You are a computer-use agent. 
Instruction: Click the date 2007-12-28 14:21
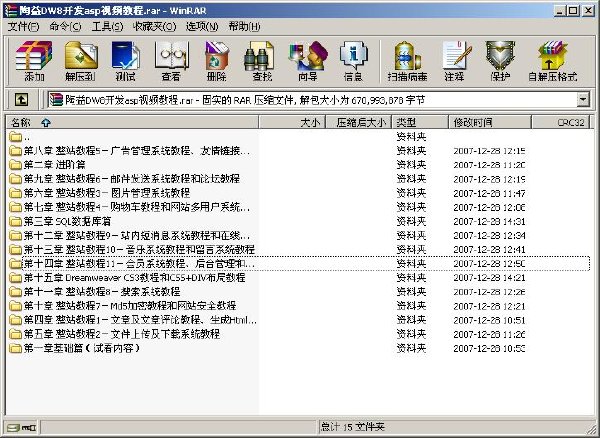[489, 278]
